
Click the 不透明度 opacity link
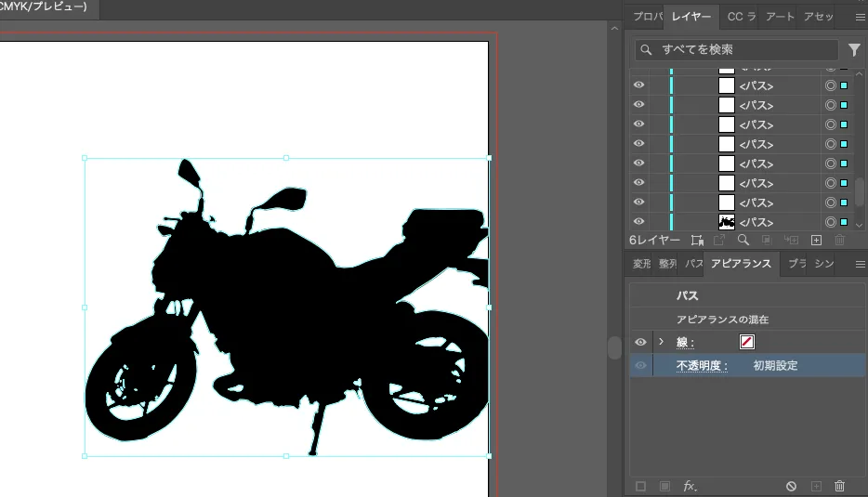(x=701, y=366)
